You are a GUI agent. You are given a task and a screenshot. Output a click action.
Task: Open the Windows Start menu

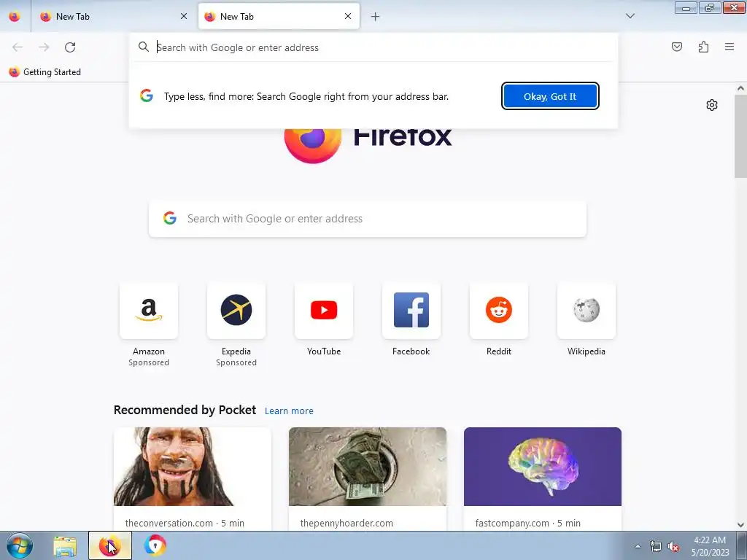[x=20, y=545]
